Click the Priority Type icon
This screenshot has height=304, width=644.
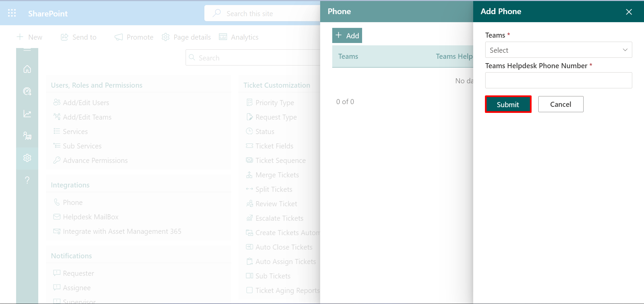(x=249, y=102)
